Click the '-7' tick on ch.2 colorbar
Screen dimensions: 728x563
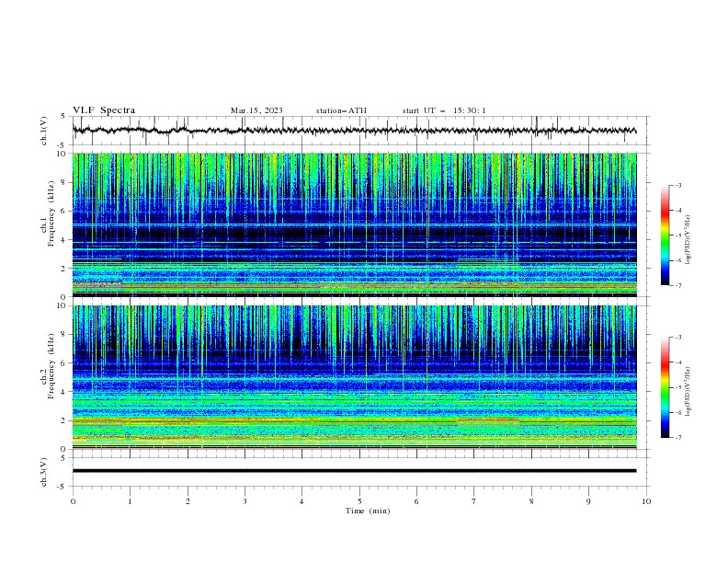coord(677,438)
